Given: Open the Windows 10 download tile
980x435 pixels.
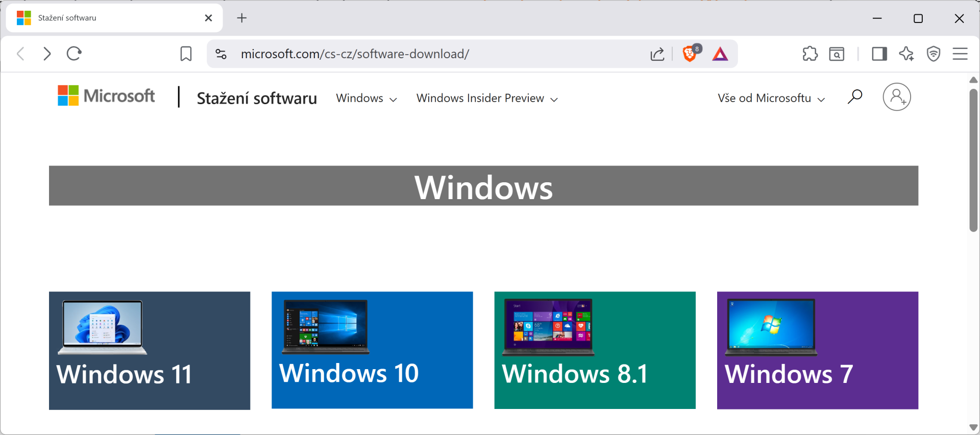Looking at the screenshot, I should [372, 350].
